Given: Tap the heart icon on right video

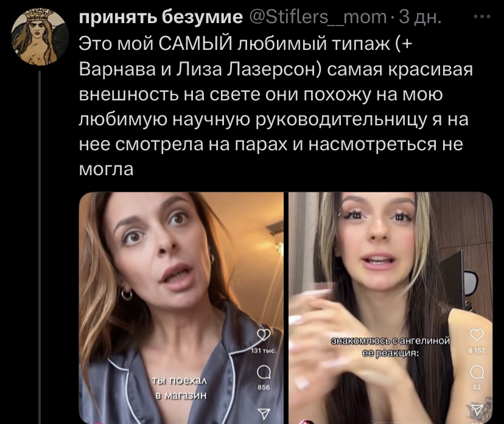Looking at the screenshot, I should click(x=477, y=335).
